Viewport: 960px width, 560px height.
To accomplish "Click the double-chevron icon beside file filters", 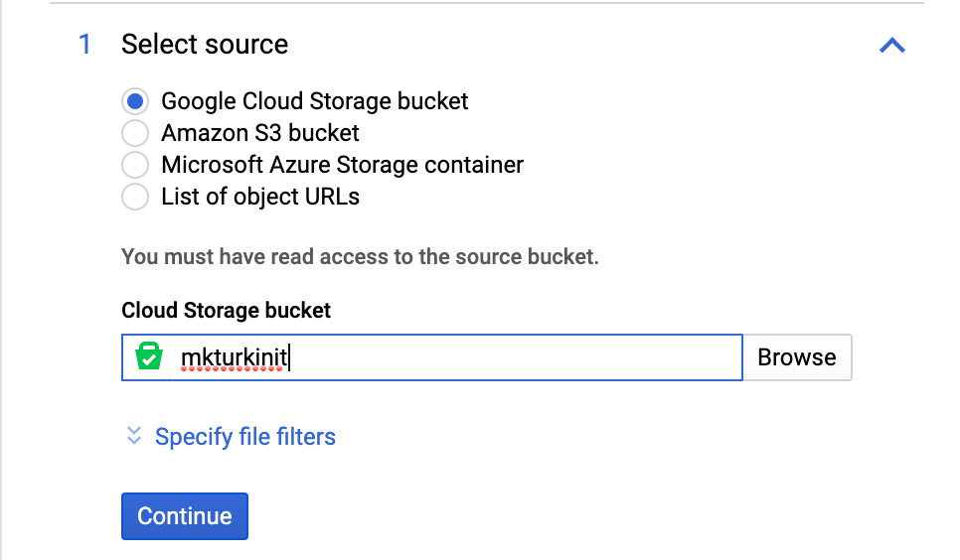I will tap(134, 436).
